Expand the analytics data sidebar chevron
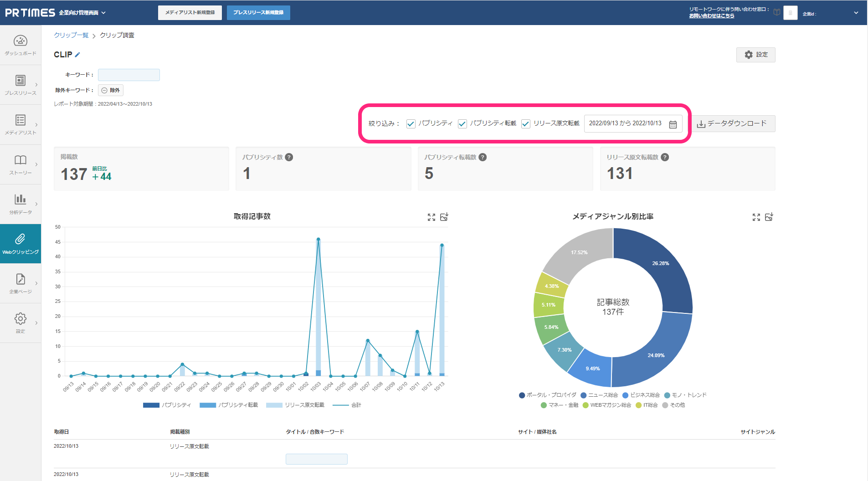868x481 pixels. click(36, 204)
